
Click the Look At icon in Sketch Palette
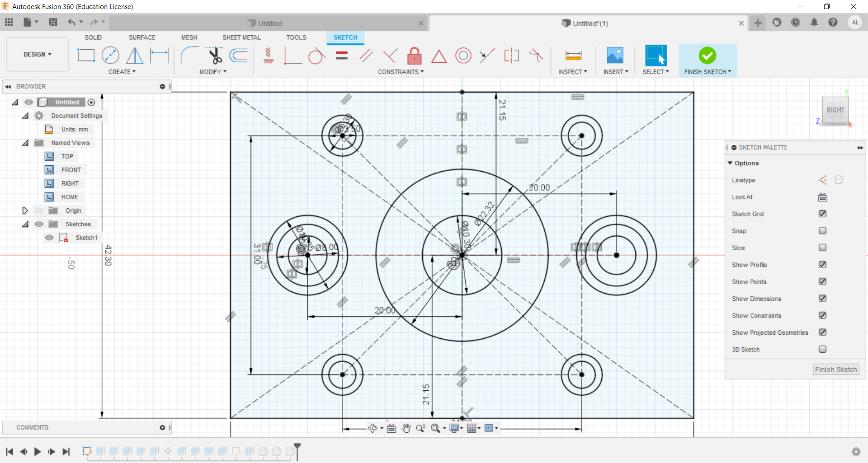point(822,197)
